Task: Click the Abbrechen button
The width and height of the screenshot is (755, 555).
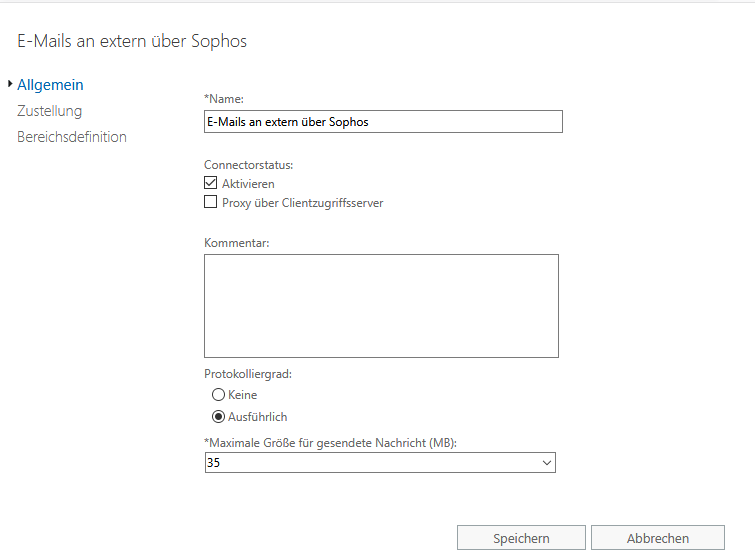Action: pos(658,538)
